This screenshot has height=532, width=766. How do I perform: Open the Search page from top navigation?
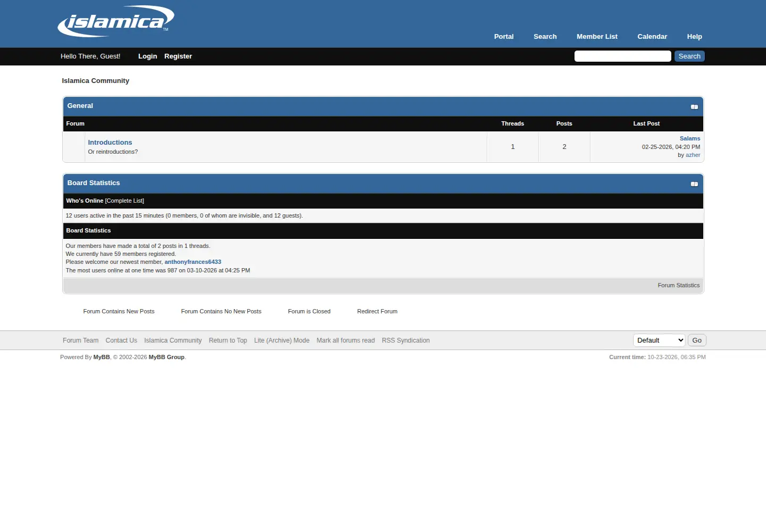(x=545, y=37)
